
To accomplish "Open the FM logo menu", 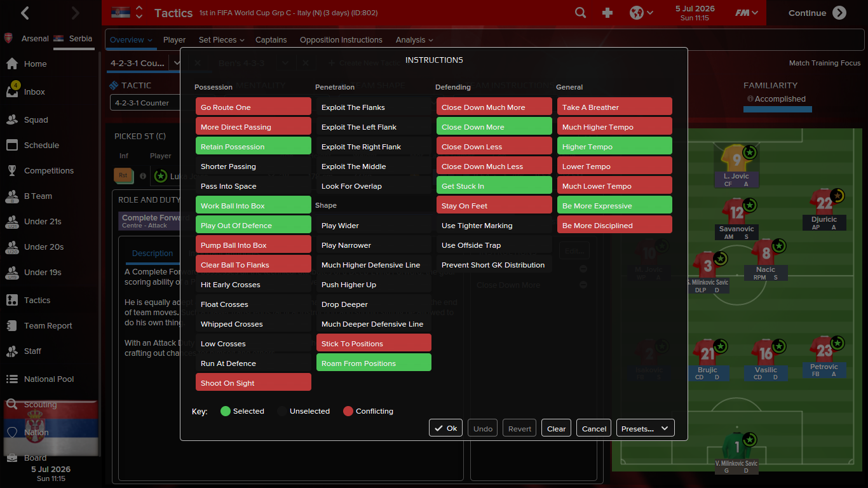I will pos(746,13).
